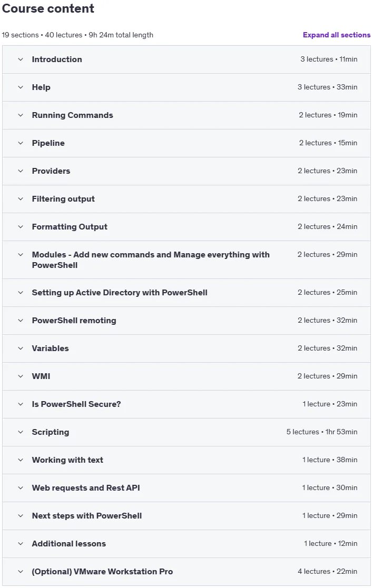Expand the Variables section
The height and width of the screenshot is (588, 373).
click(186, 348)
